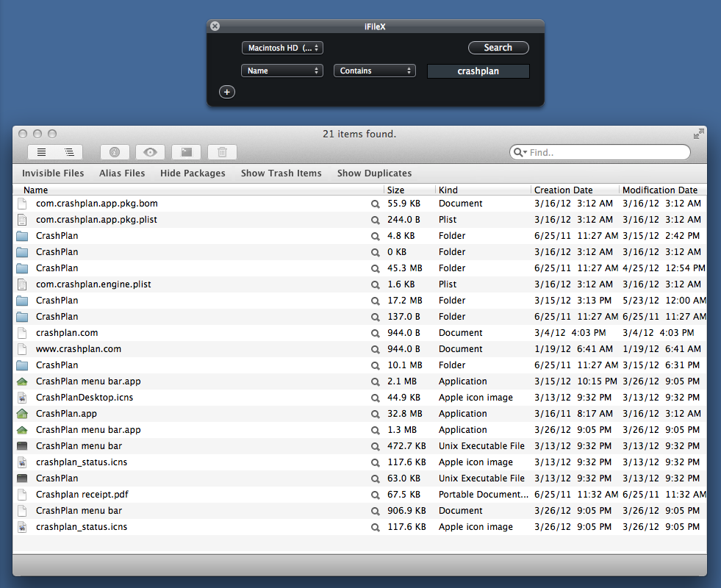The height and width of the screenshot is (588, 721).
Task: Click the crashplan search text field
Action: (x=478, y=71)
